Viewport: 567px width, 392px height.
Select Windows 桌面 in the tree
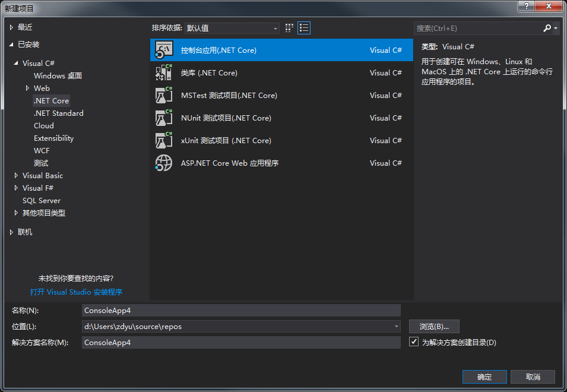(x=58, y=75)
